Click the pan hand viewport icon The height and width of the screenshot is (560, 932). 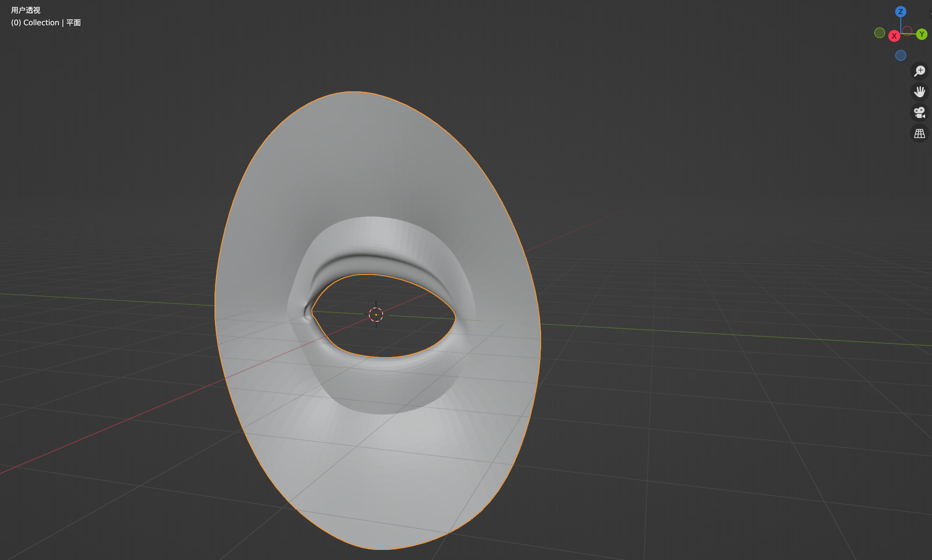point(919,92)
